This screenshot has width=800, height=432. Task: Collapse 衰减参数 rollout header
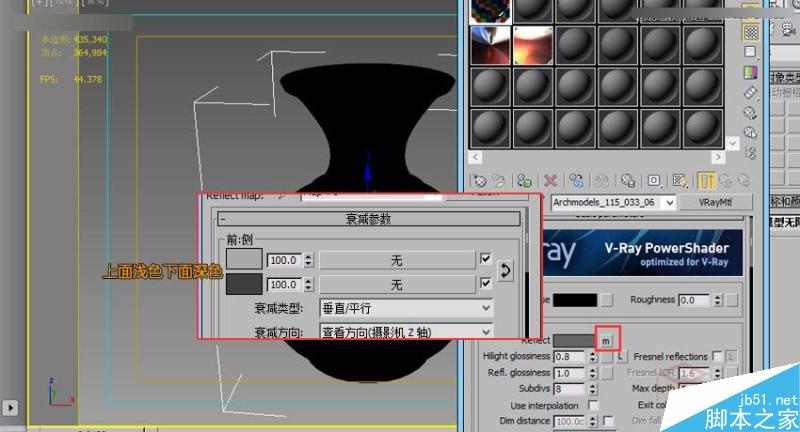point(369,219)
